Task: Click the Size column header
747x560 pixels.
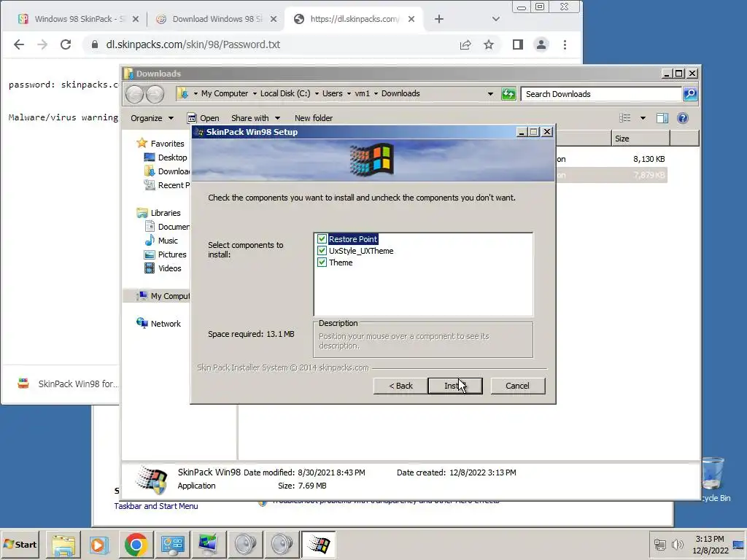Action: [640, 139]
